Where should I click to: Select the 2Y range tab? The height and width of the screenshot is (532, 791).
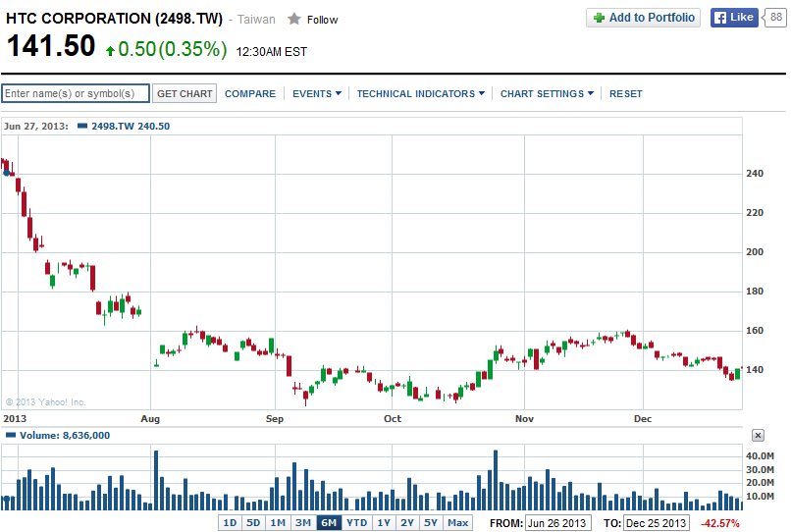pyautogui.click(x=407, y=523)
